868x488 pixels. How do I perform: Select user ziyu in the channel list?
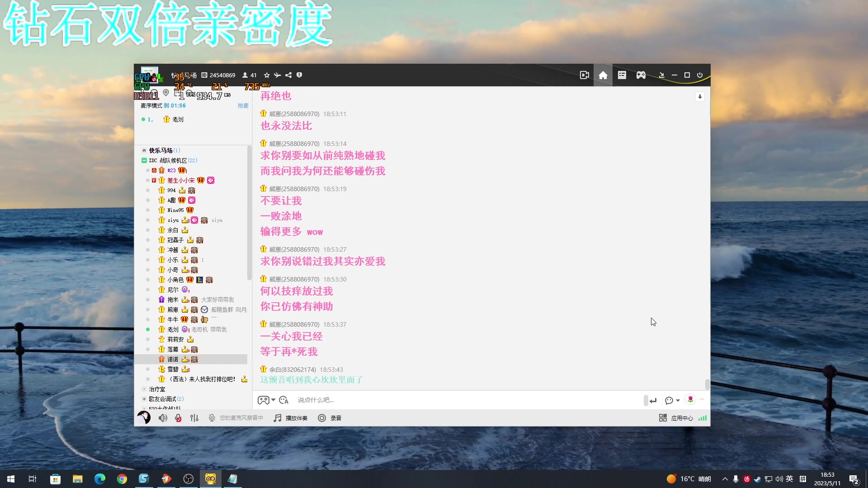pyautogui.click(x=173, y=220)
